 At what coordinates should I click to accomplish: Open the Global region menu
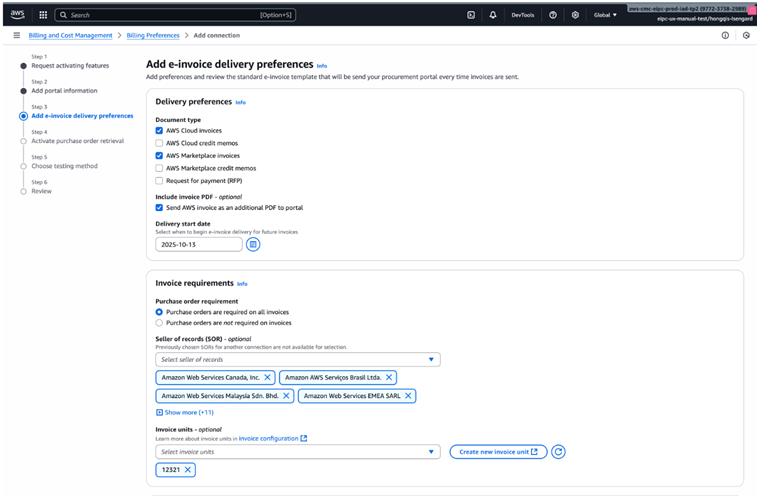[606, 15]
